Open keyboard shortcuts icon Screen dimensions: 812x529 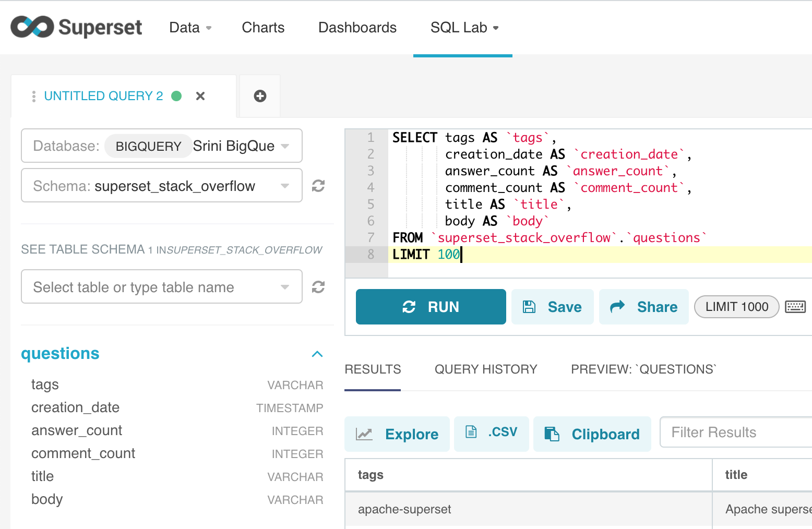(795, 307)
